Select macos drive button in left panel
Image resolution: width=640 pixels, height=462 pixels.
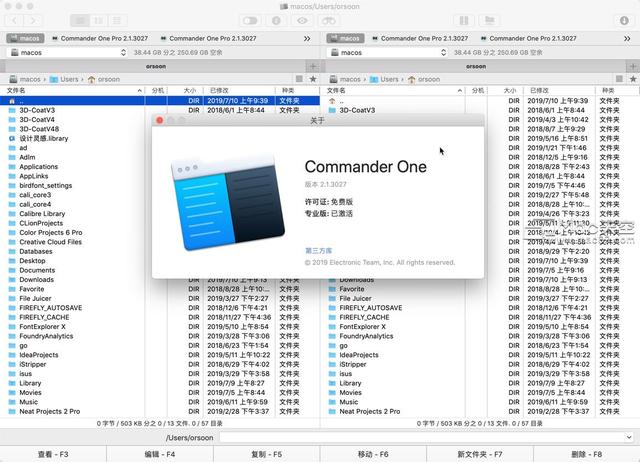[25, 38]
